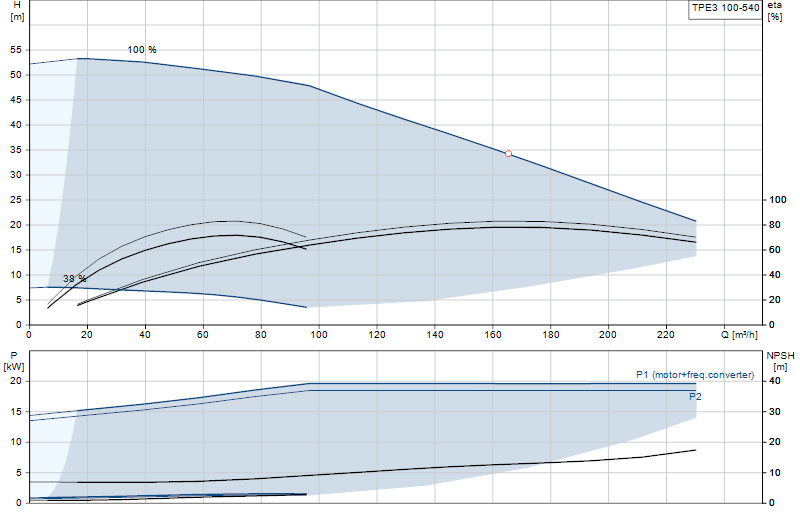Click the red duty point marker
This screenshot has height=520, width=800.
click(x=508, y=154)
